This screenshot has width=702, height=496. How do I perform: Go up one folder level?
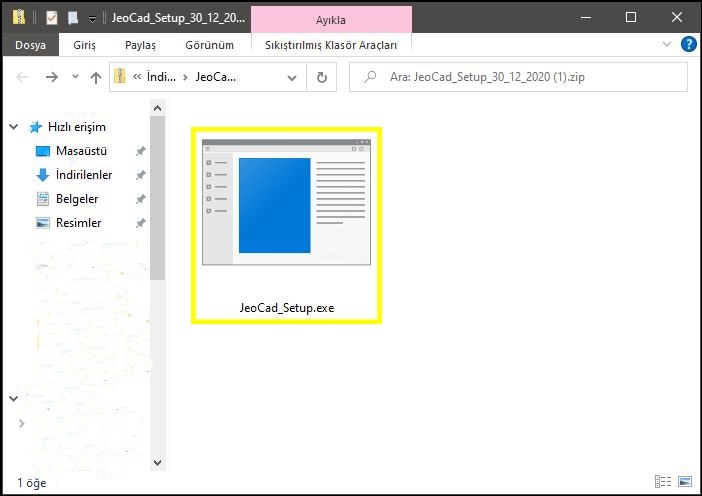pos(95,77)
